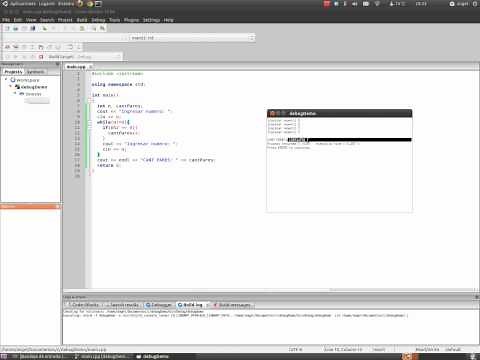Collapse the Workspace tree node
Screen dimensions: 480x360
pos(6,80)
